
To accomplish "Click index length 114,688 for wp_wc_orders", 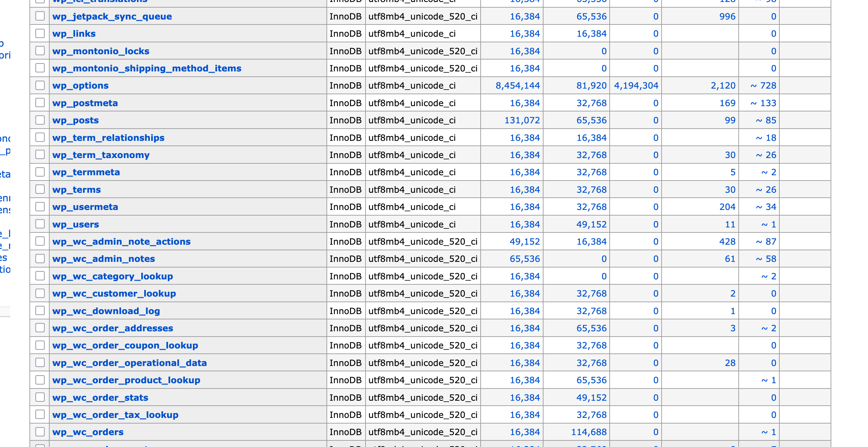I will pyautogui.click(x=589, y=432).
